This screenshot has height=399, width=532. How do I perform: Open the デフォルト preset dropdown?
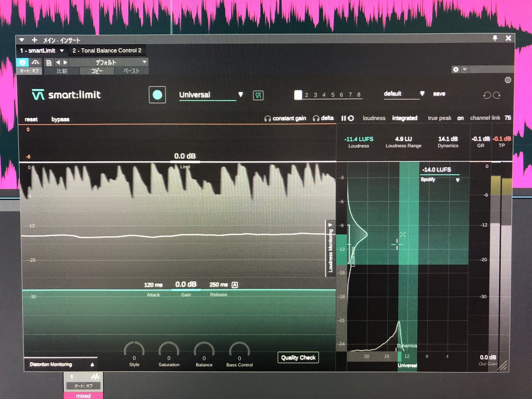[x=109, y=63]
